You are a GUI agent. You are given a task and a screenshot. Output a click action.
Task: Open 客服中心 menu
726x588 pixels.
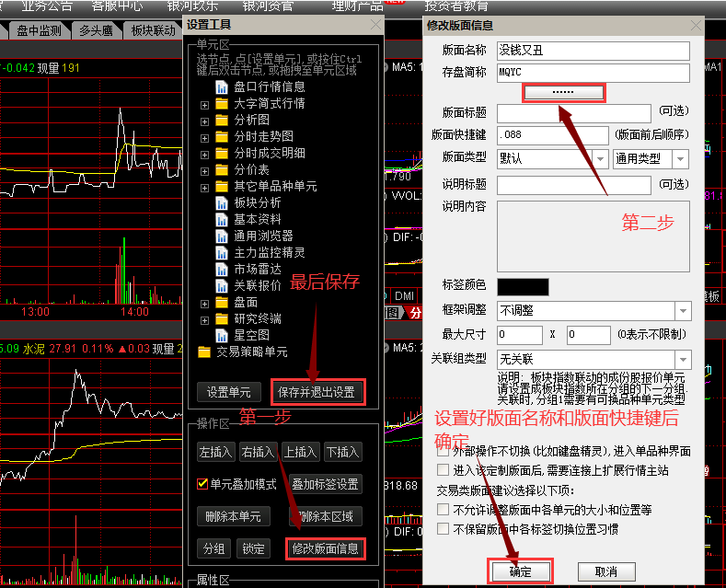tap(117, 6)
